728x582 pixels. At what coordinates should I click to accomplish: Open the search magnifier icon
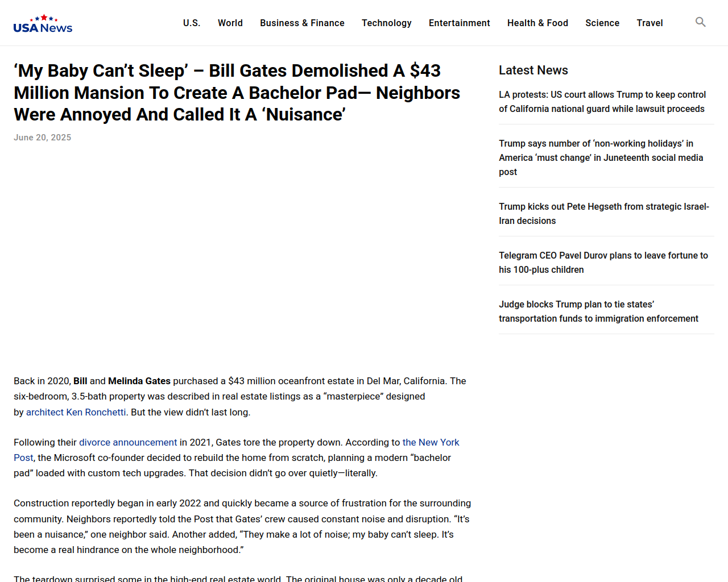[700, 22]
